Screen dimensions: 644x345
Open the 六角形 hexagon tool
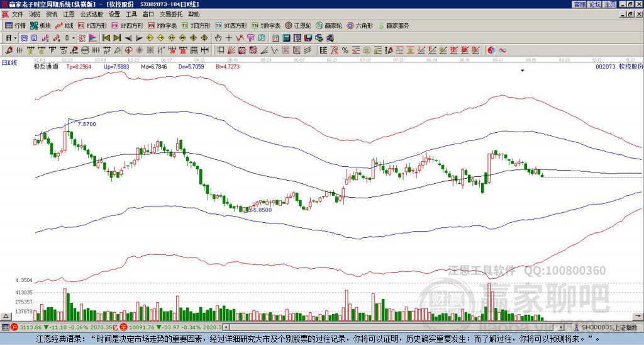(360, 25)
